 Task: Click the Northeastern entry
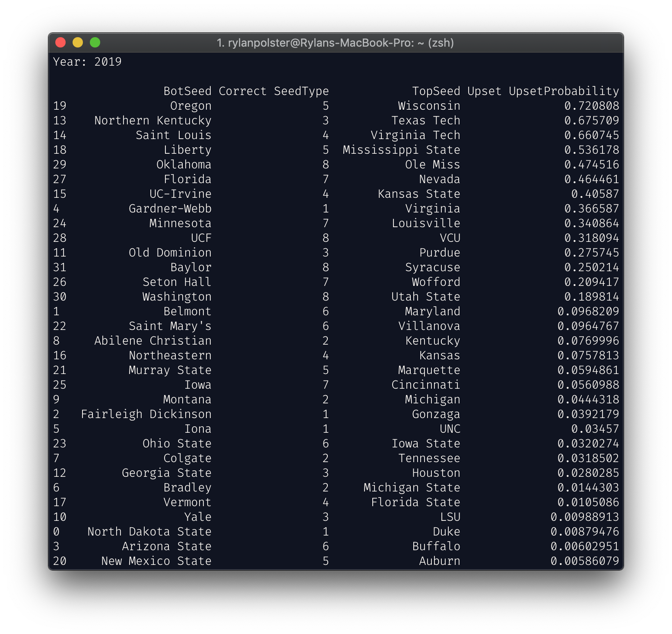pos(170,355)
